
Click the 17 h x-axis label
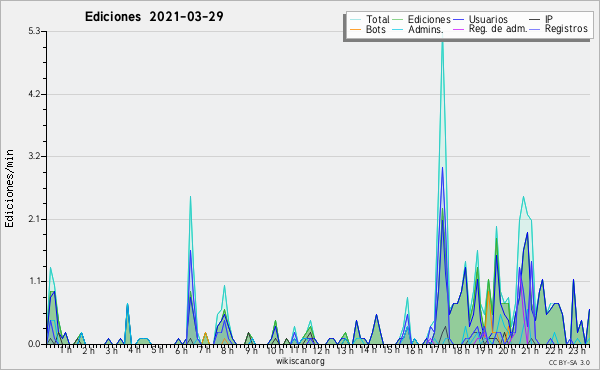tap(438, 350)
